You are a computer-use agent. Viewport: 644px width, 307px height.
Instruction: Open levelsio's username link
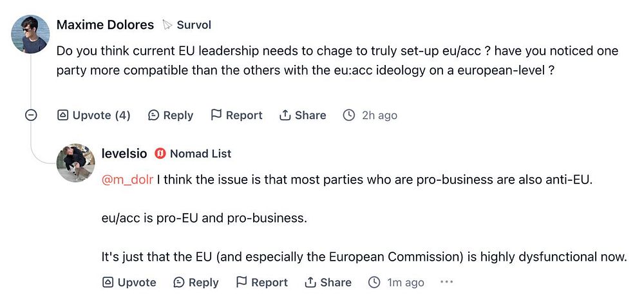click(x=124, y=153)
